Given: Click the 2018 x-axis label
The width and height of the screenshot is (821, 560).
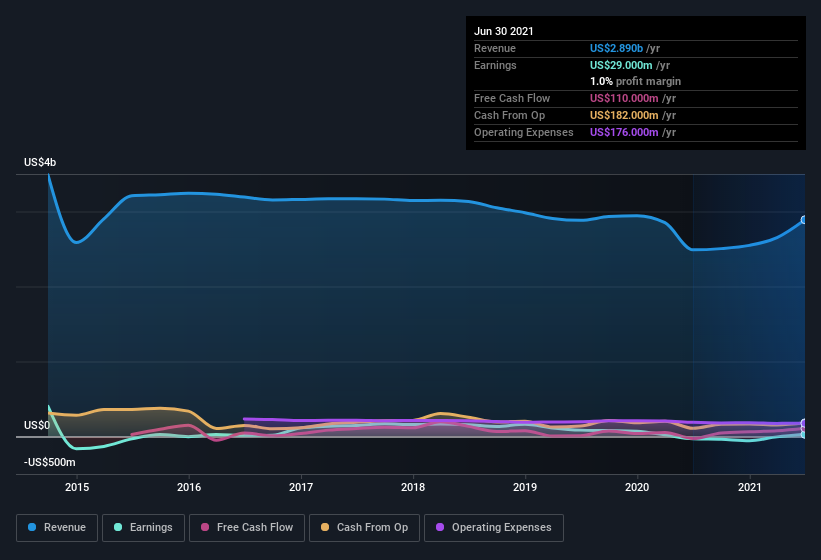Looking at the screenshot, I should (x=413, y=487).
